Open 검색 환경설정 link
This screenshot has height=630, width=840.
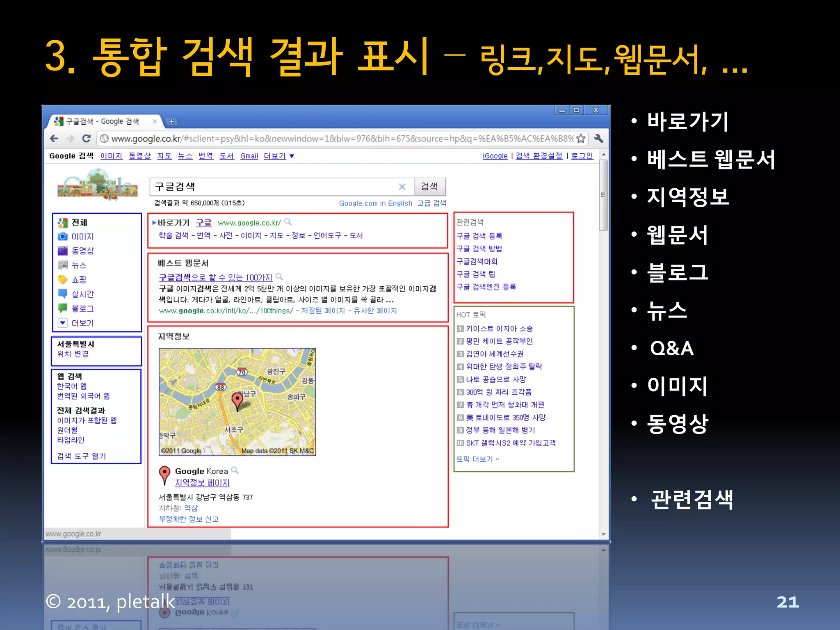(539, 156)
